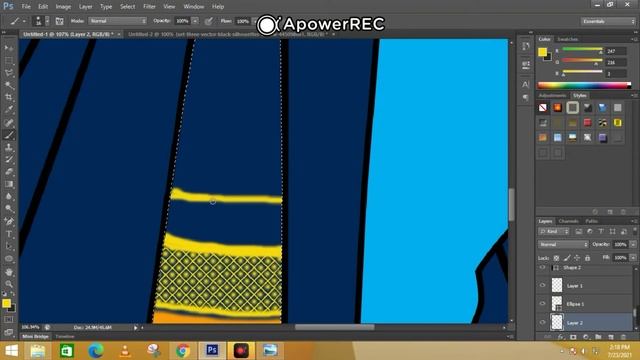This screenshot has width=640, height=360.
Task: Select the Move tool
Action: click(x=9, y=48)
